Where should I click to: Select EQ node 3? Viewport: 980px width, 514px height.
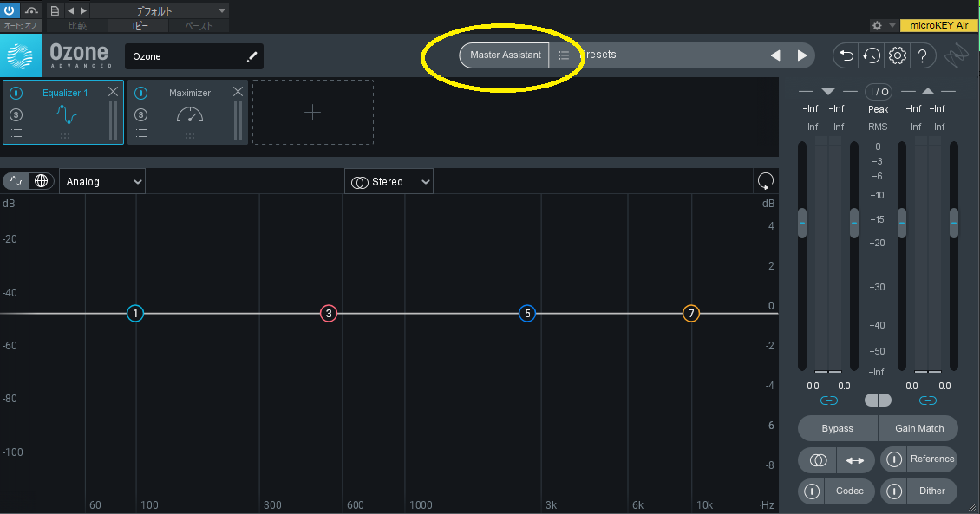[x=329, y=314]
